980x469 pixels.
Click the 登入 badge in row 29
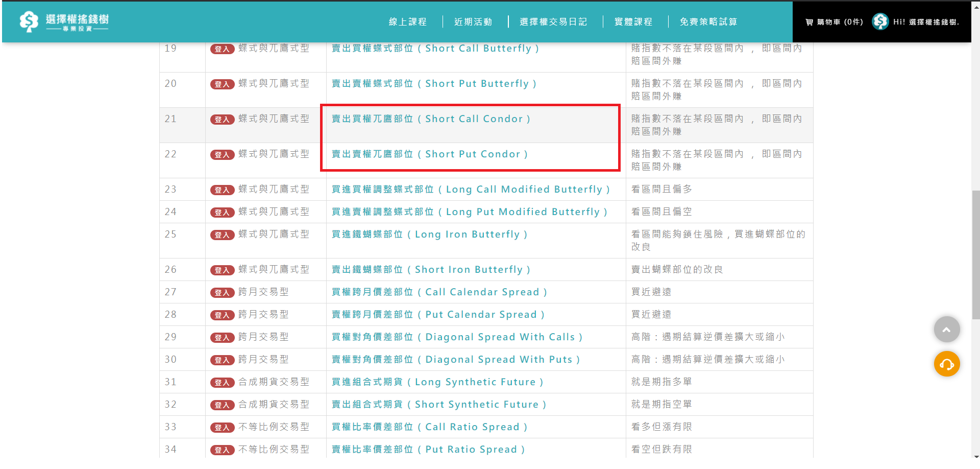(x=222, y=338)
